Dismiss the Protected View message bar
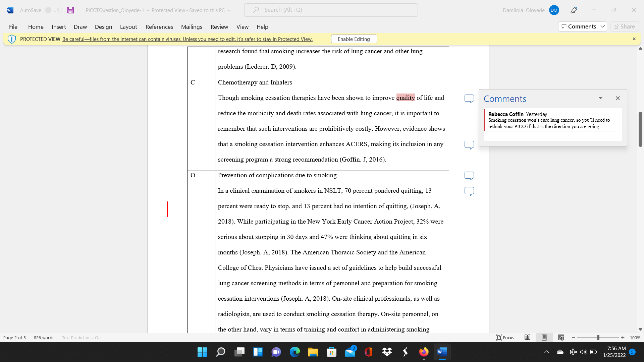The height and width of the screenshot is (362, 644). pyautogui.click(x=634, y=39)
